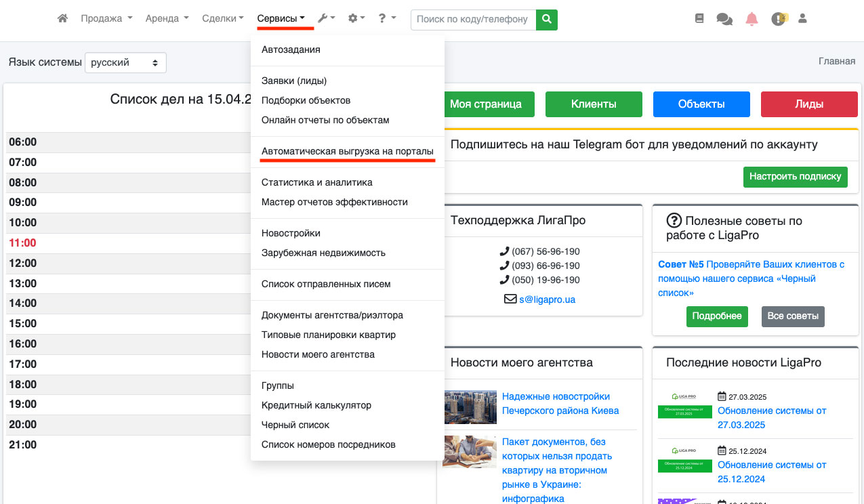Click the email envelope icon in support panel
This screenshot has width=864, height=504.
pyautogui.click(x=510, y=299)
